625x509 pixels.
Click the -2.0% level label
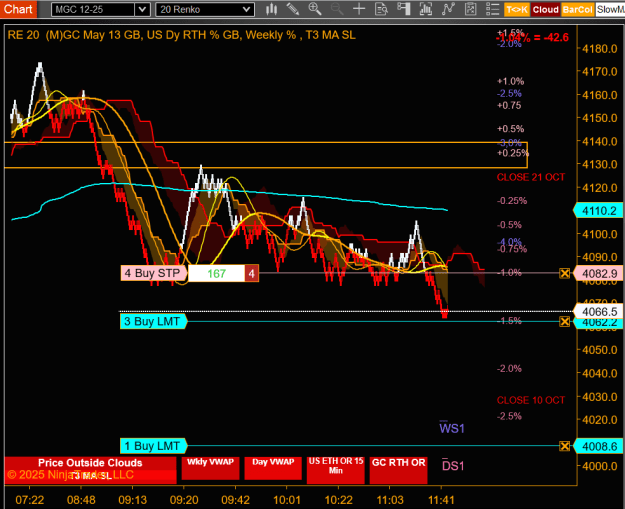click(x=509, y=369)
